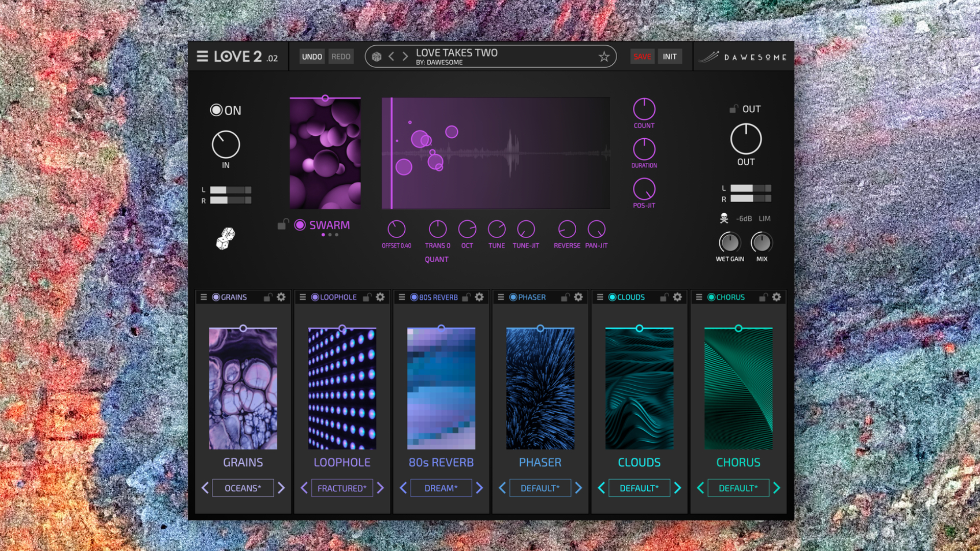Toggle the CLOUDS module on/off
Image resolution: width=980 pixels, height=551 pixels.
pos(612,297)
